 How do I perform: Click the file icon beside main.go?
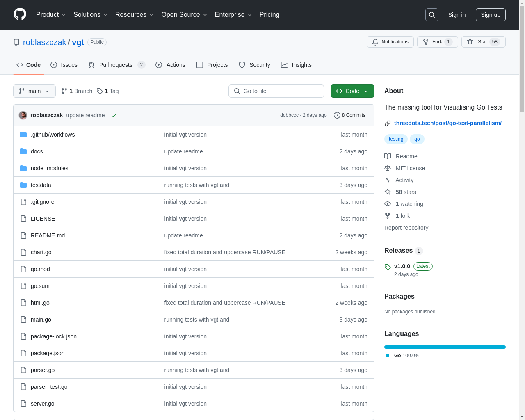click(23, 320)
